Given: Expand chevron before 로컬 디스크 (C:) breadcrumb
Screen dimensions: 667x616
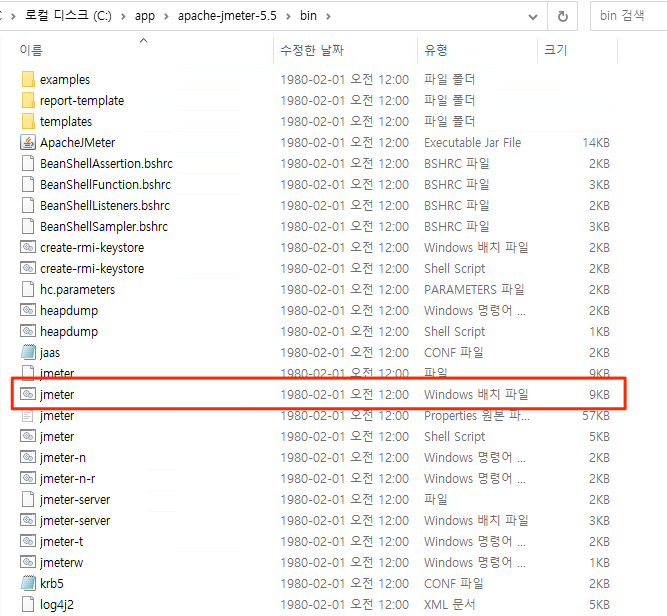Looking at the screenshot, I should pos(14,16).
